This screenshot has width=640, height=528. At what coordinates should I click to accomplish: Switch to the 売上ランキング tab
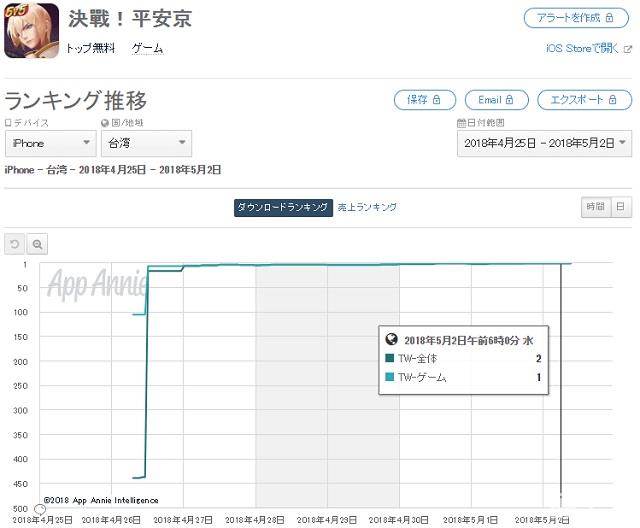(366, 207)
